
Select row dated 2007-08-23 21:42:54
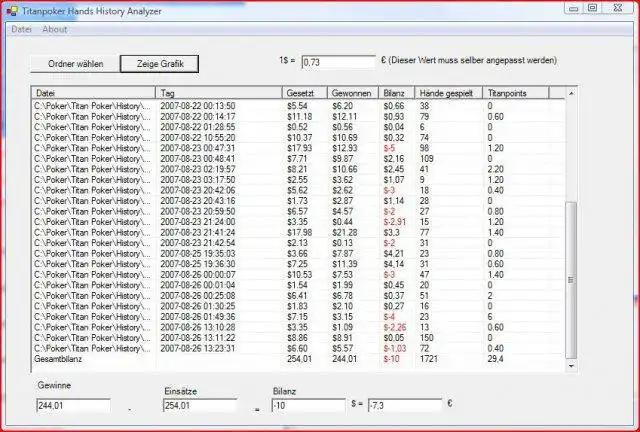click(x=299, y=243)
